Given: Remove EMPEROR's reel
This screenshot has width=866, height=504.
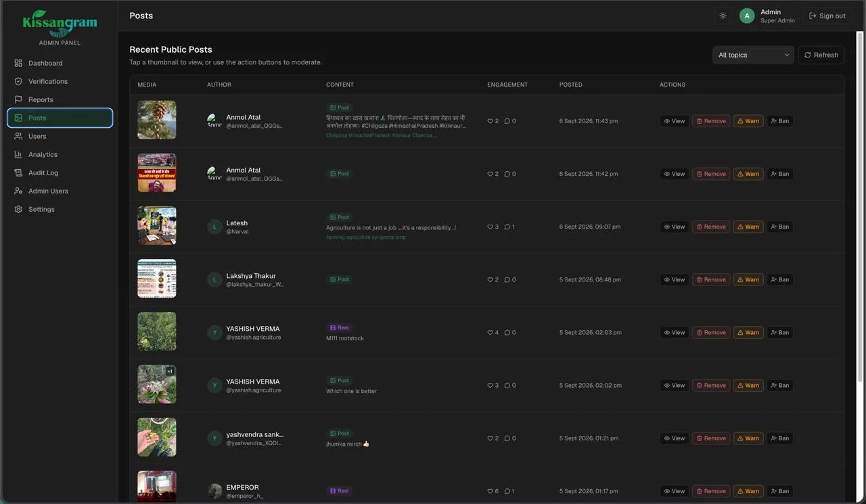Looking at the screenshot, I should tap(711, 491).
